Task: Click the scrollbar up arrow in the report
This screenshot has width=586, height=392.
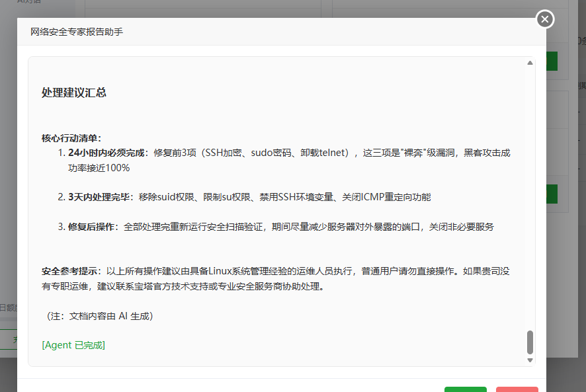Action: 529,62
